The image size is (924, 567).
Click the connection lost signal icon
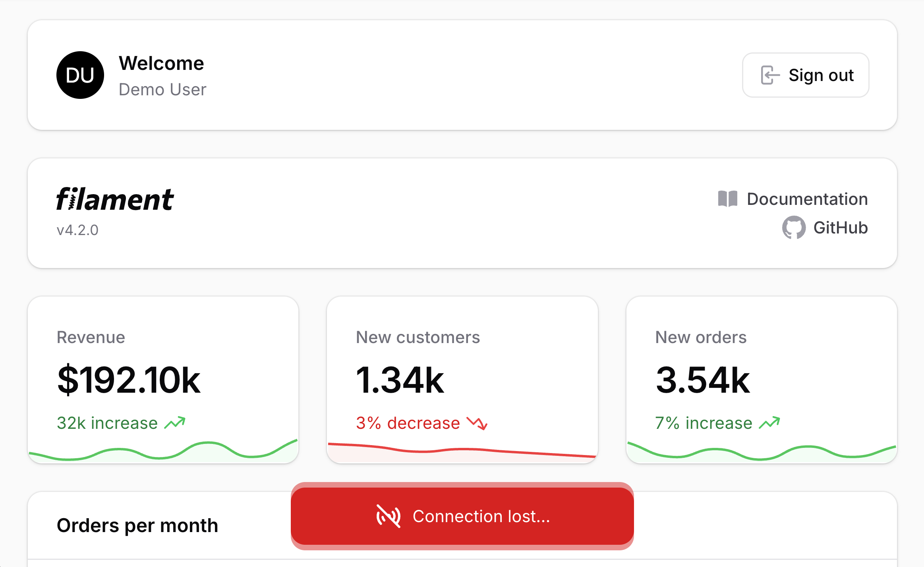pos(388,516)
